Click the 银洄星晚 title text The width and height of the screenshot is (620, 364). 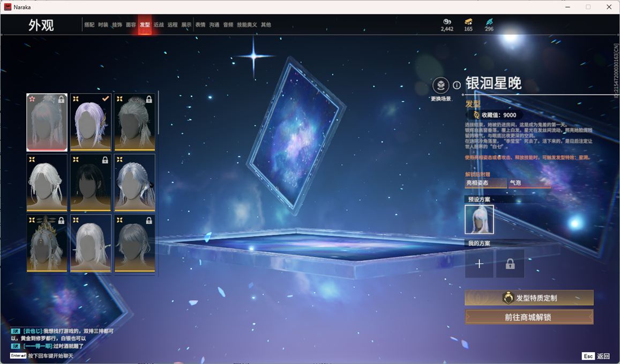(x=493, y=84)
